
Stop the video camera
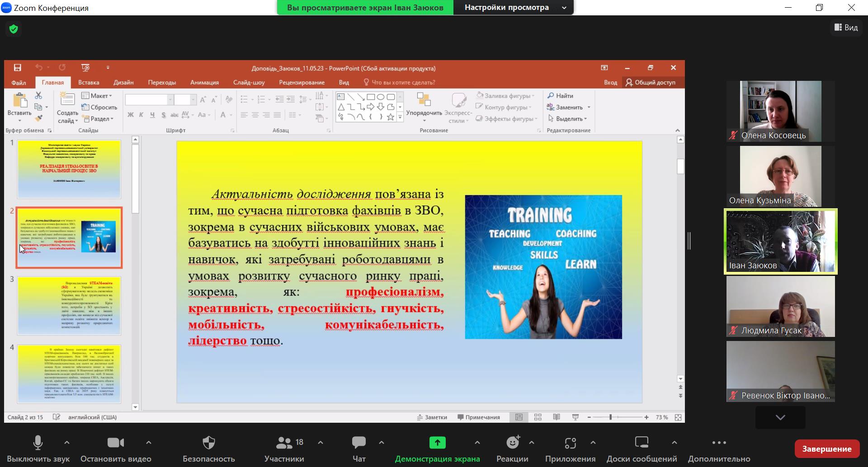(x=116, y=443)
